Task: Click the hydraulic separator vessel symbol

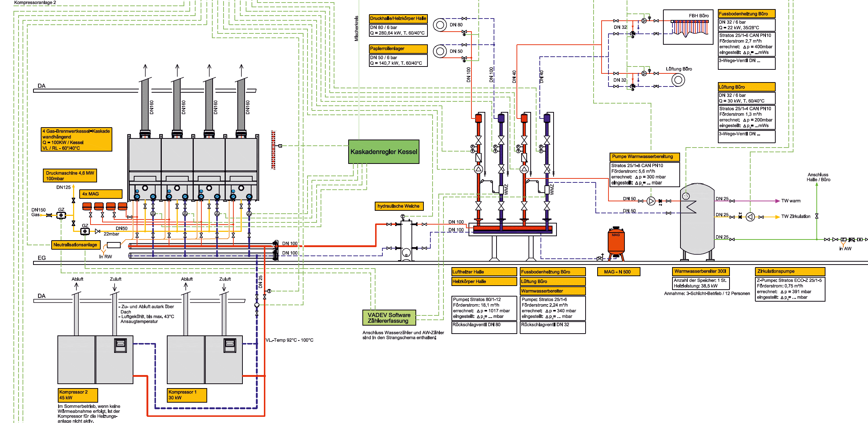Action: [406, 241]
